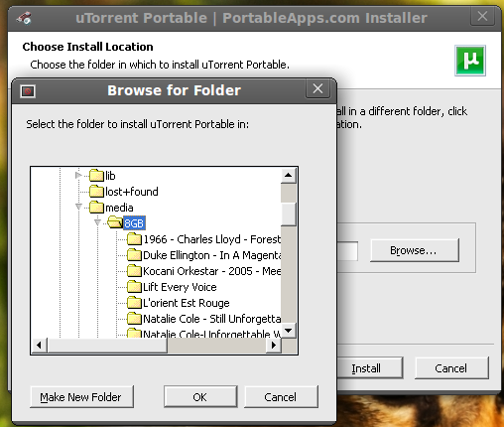
Task: Click horizontal scrollbar right arrow
Action: (274, 346)
